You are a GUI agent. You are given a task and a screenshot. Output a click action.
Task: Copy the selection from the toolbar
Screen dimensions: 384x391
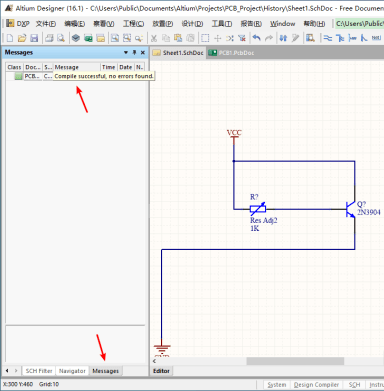point(166,38)
